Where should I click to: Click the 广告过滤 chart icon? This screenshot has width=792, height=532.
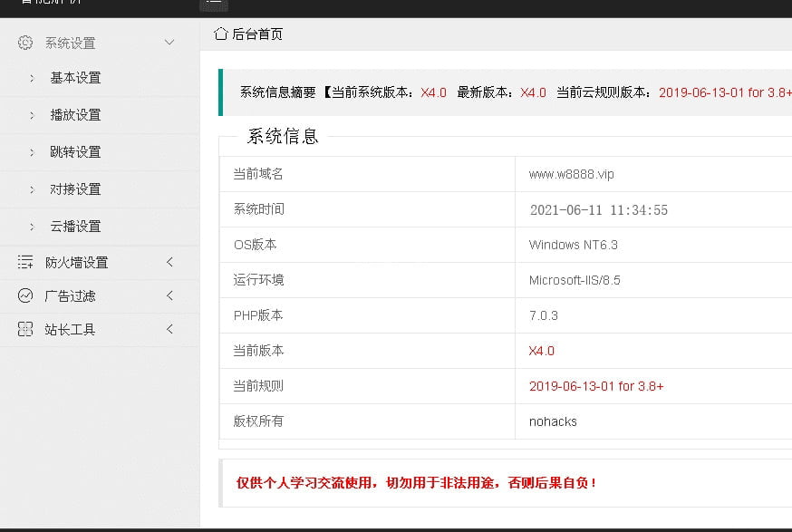[x=25, y=295]
